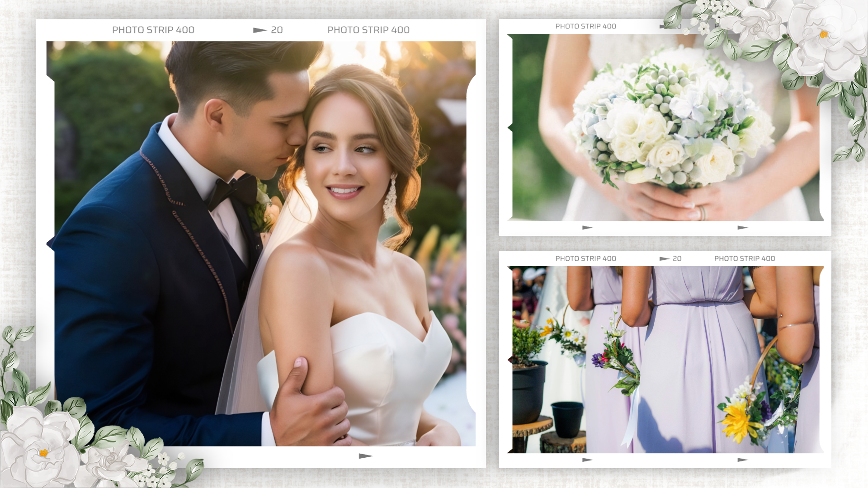Select the lavender bridesmaids dresses photo
868x488 pixels.
pos(665,359)
